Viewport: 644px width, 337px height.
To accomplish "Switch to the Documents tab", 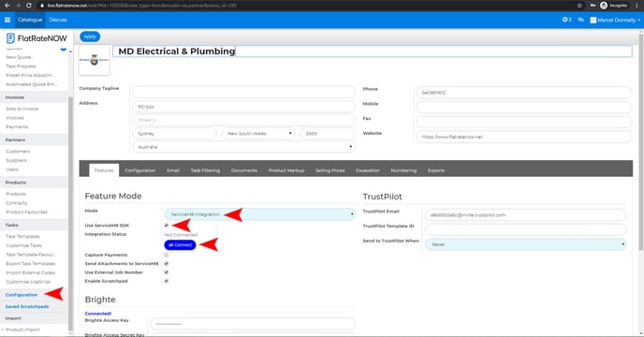I will pos(244,170).
